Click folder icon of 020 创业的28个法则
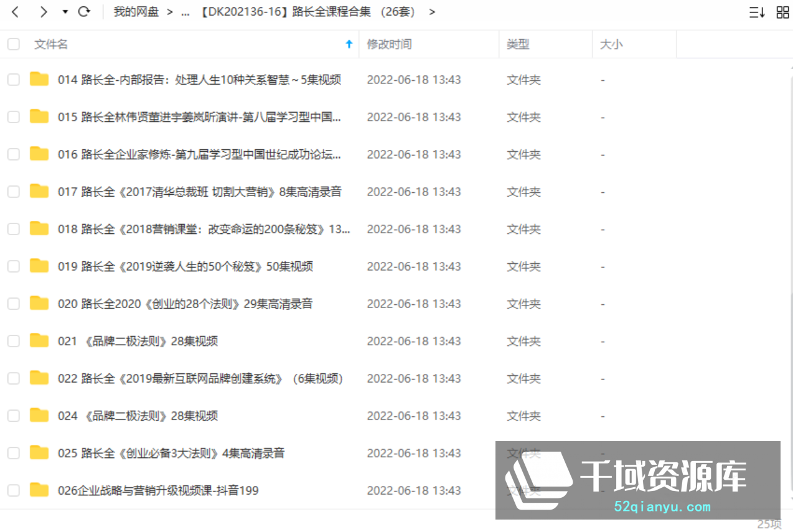This screenshot has height=532, width=793. tap(39, 303)
